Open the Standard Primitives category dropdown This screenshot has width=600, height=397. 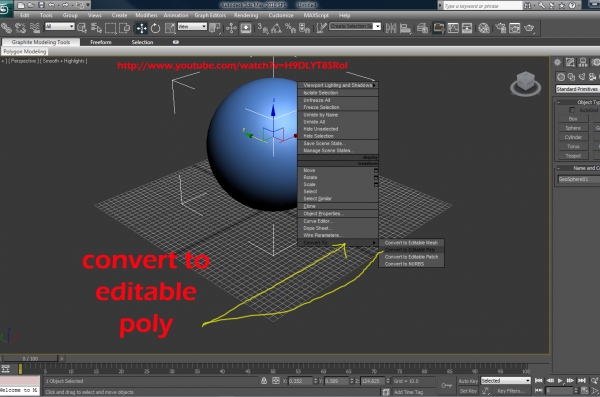click(577, 89)
